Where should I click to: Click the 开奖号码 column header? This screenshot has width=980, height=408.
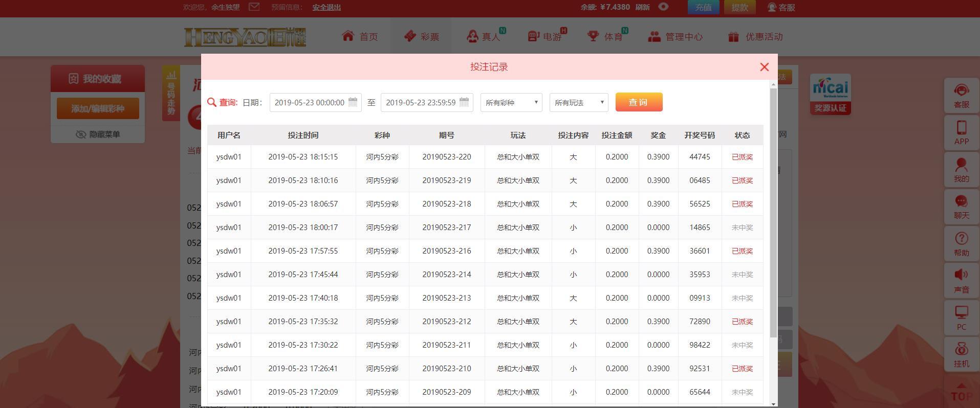[700, 135]
